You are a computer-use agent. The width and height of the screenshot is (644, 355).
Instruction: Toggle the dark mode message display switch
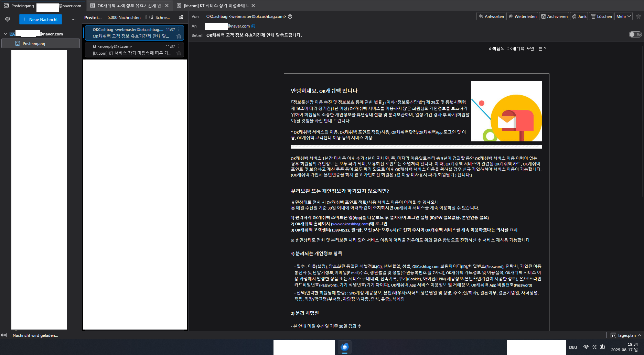635,34
